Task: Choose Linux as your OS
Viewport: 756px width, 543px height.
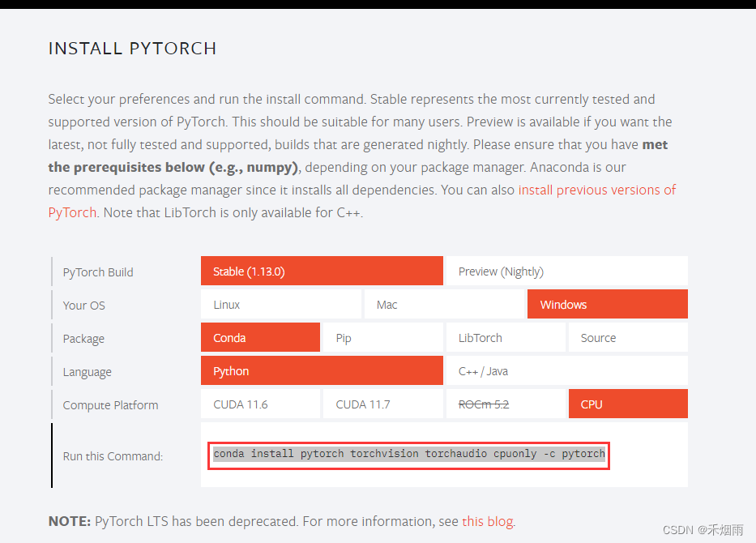Action: [x=281, y=304]
